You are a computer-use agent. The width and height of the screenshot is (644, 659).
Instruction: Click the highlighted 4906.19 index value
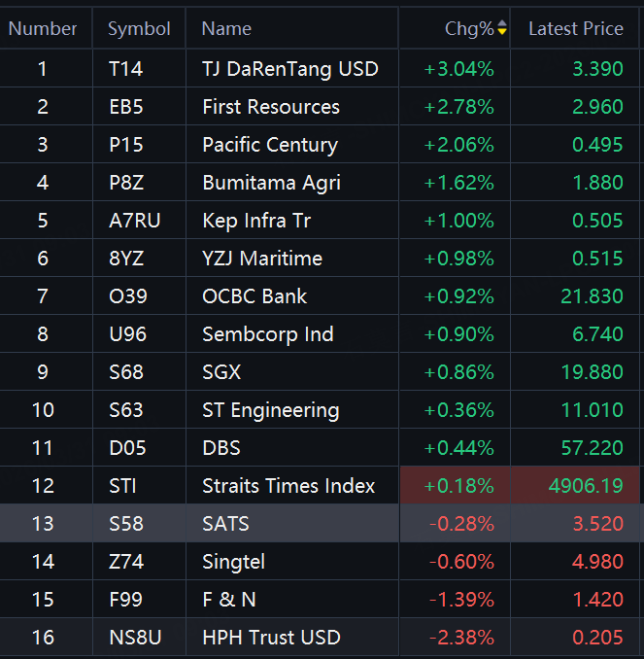[x=586, y=485]
